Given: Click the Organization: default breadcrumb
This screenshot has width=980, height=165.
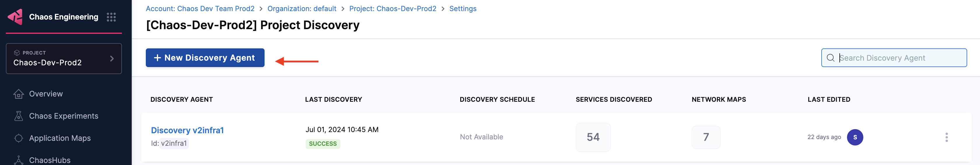Looking at the screenshot, I should [x=302, y=9].
